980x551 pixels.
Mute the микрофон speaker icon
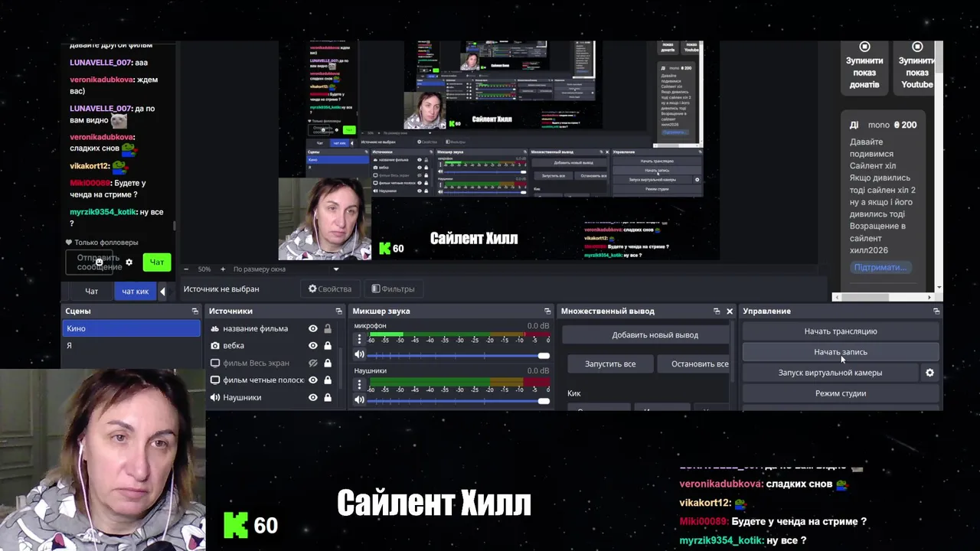359,354
